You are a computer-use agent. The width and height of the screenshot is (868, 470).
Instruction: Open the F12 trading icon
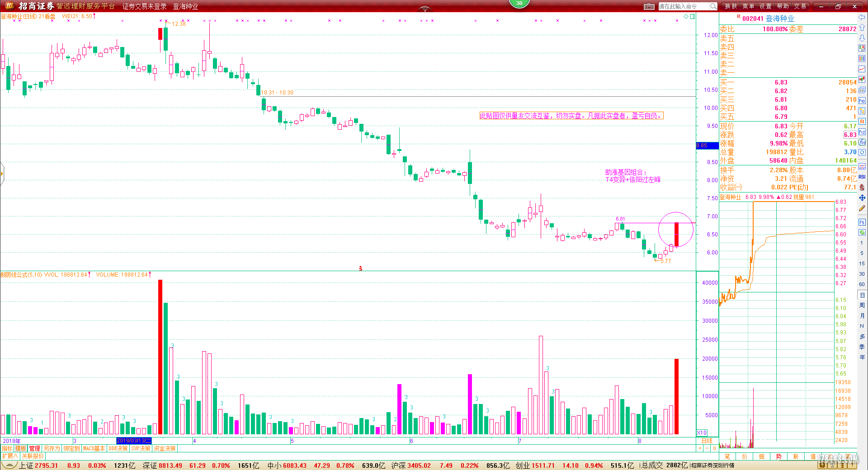[x=862, y=132]
